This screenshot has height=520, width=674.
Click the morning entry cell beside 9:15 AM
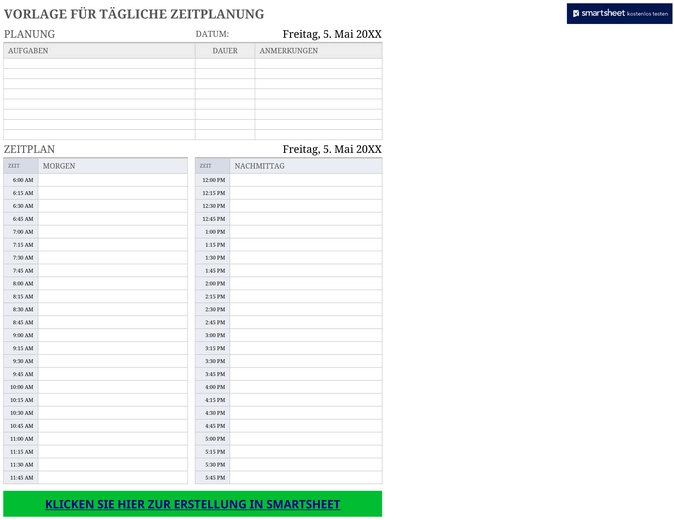(x=113, y=348)
